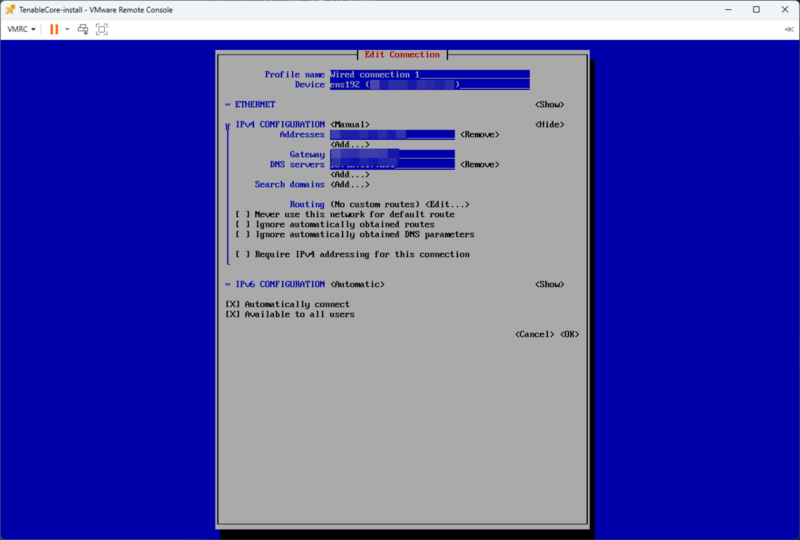Show the ETHERNET section
Screen dimensions: 800x540
coord(549,105)
